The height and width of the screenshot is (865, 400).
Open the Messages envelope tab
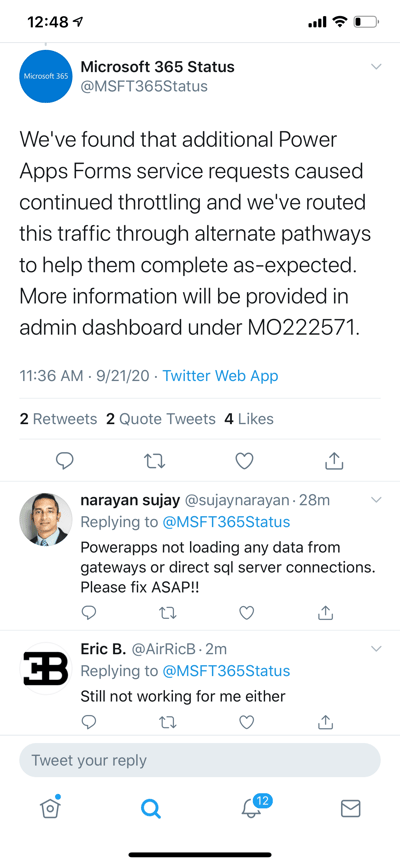click(x=350, y=808)
